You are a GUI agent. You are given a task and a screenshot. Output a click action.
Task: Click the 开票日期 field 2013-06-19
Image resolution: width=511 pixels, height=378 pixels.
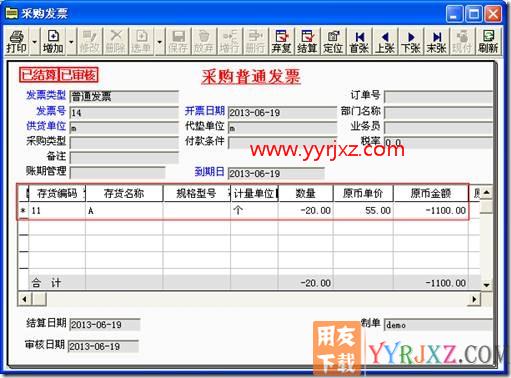click(x=282, y=112)
